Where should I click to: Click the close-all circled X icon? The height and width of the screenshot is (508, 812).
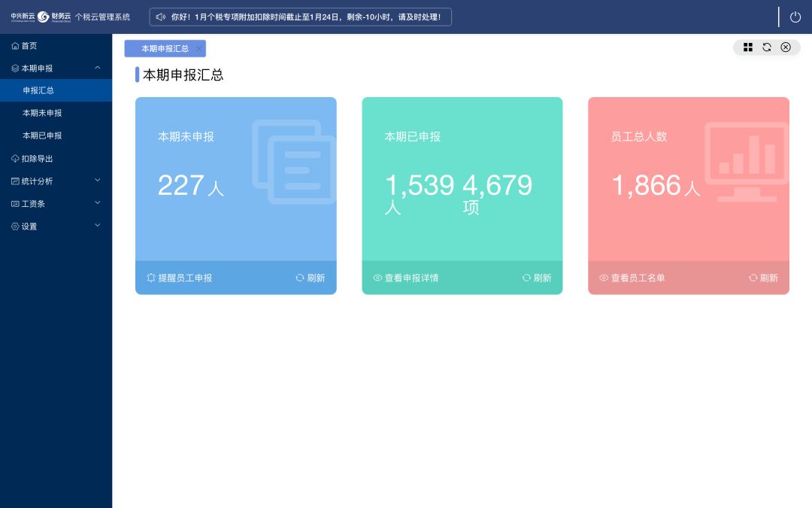point(786,47)
